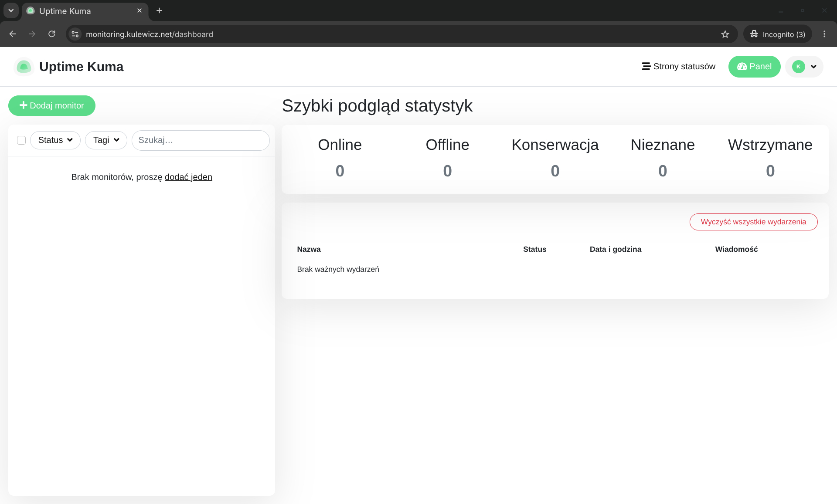
Task: Click the address bar URL
Action: pyautogui.click(x=150, y=34)
